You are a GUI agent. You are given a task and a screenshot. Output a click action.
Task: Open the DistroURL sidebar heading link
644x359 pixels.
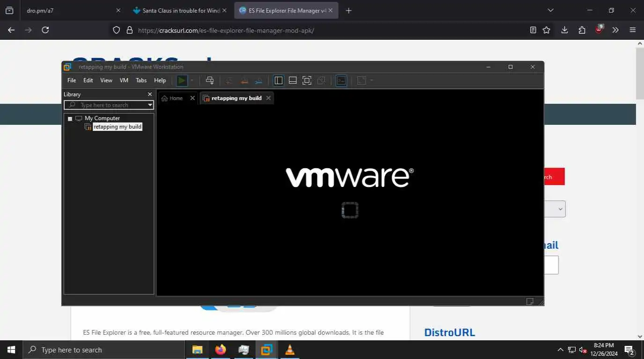[450, 332]
